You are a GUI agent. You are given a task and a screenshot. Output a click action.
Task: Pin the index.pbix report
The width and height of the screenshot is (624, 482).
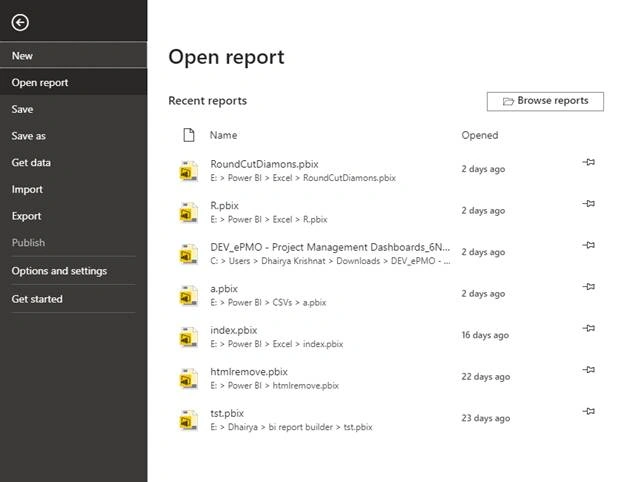coord(589,328)
